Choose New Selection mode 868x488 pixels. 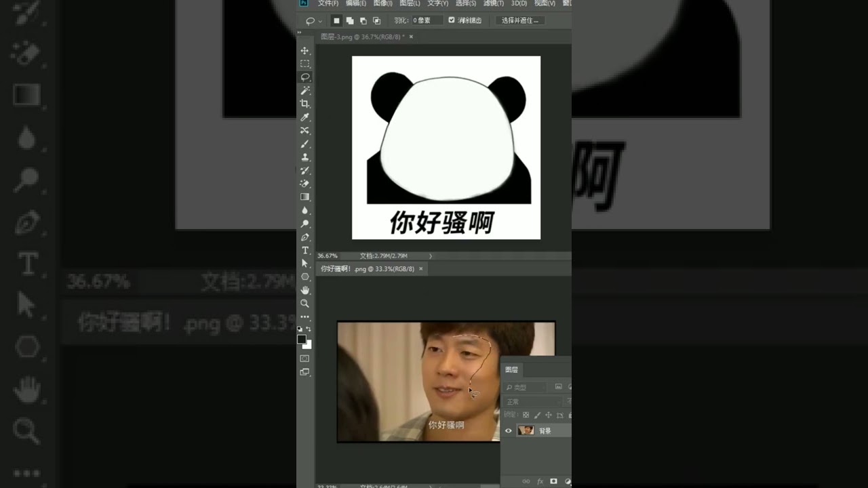coord(336,20)
